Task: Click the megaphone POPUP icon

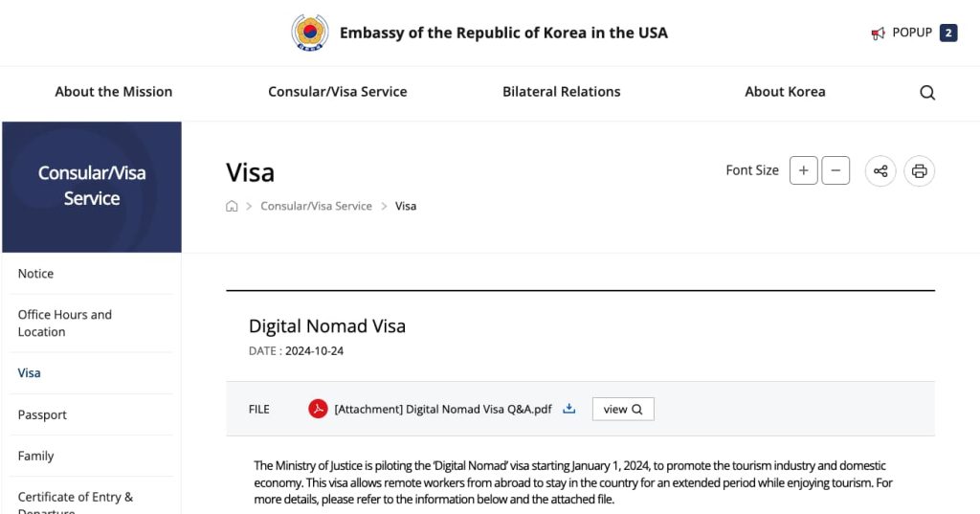Action: coord(878,34)
